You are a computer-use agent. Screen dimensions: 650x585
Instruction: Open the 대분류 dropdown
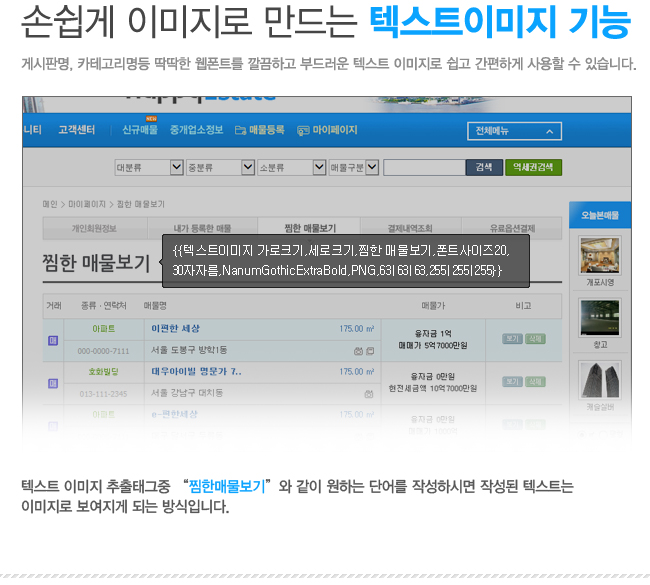149,167
